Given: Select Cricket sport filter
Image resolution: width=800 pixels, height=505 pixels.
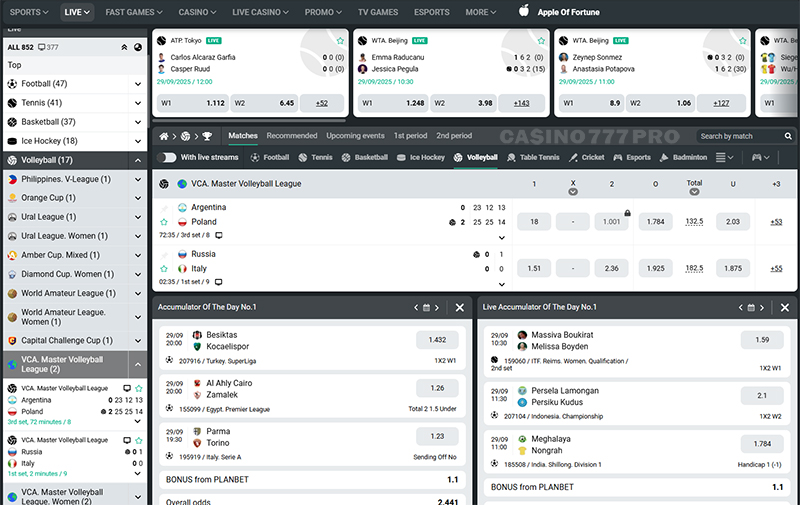Looking at the screenshot, I should pos(586,158).
